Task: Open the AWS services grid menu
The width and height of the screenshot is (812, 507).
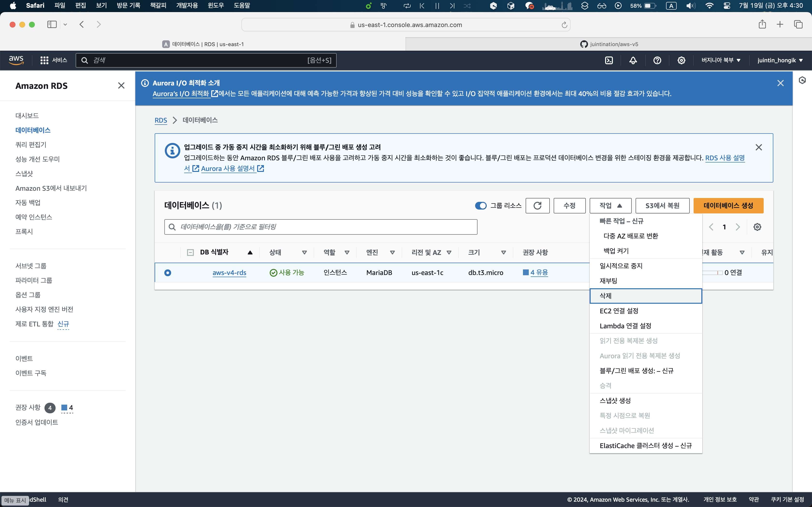Action: (x=44, y=60)
